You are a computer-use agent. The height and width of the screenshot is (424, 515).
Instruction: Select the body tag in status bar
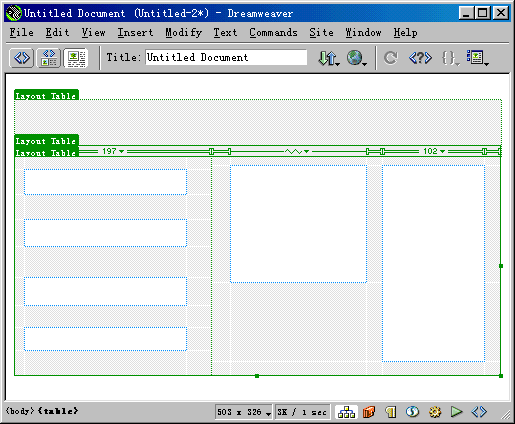pyautogui.click(x=20, y=411)
